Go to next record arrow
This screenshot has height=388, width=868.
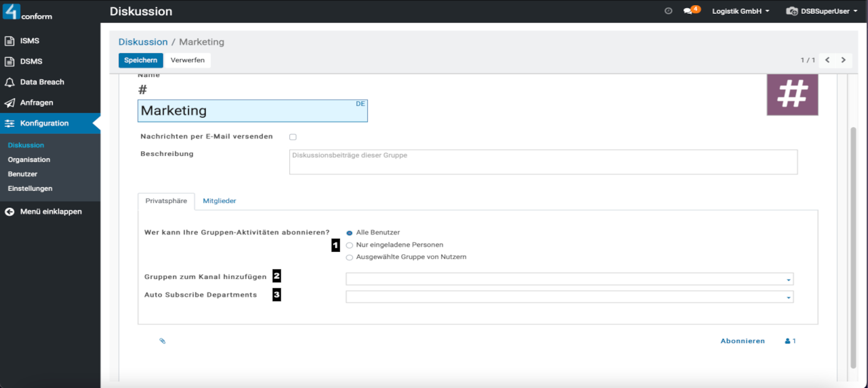point(843,60)
